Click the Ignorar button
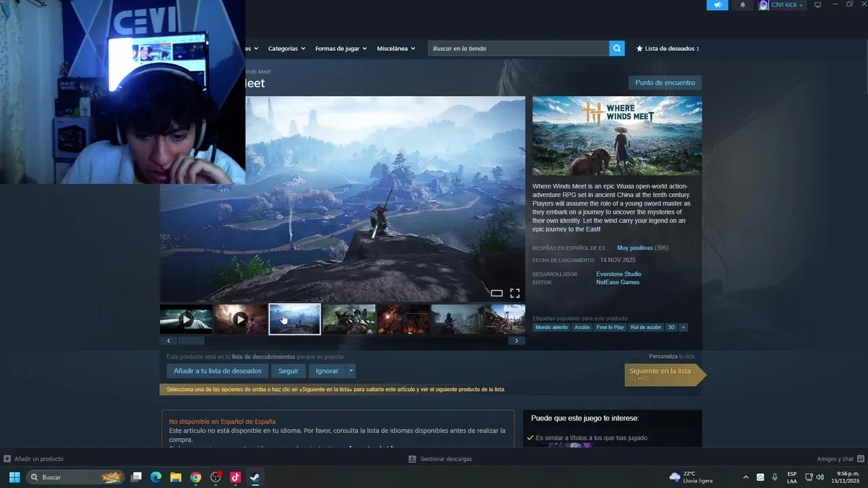 pyautogui.click(x=327, y=371)
